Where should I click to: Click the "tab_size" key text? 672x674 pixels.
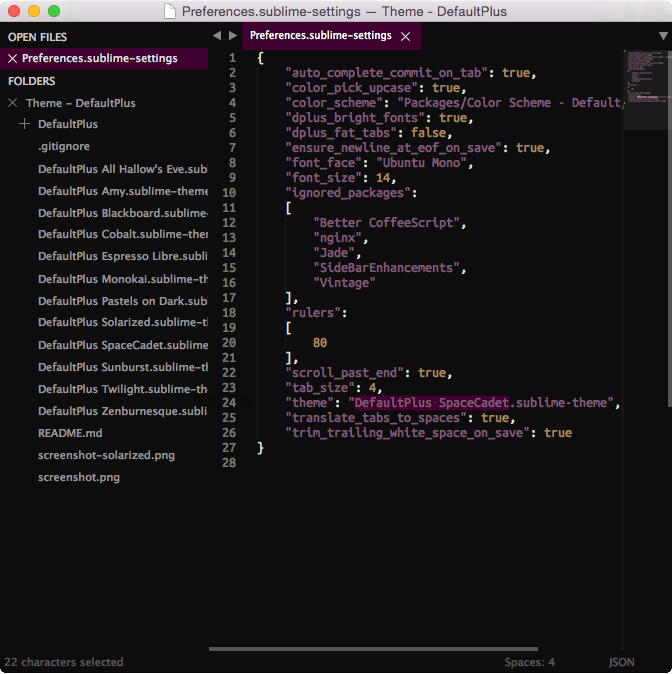click(320, 388)
